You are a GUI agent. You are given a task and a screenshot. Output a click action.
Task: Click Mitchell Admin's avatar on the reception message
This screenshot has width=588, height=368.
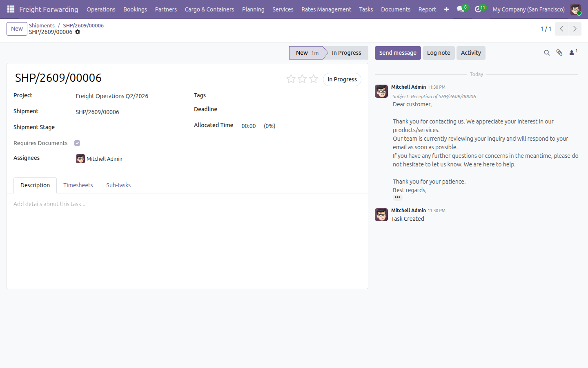pos(381,91)
